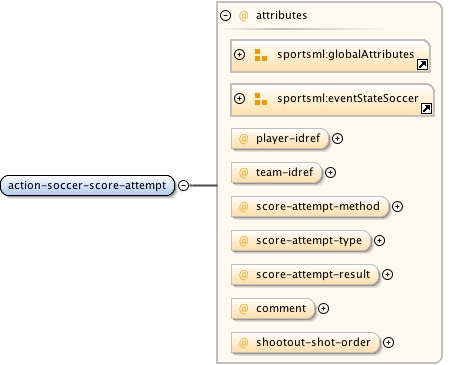Expand sportsml:globalAttributes group

click(x=239, y=54)
